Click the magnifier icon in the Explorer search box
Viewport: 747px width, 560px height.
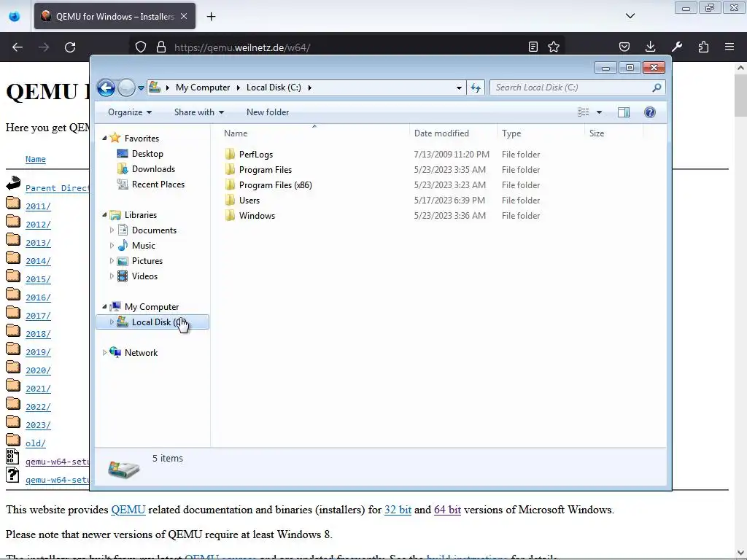click(x=657, y=87)
